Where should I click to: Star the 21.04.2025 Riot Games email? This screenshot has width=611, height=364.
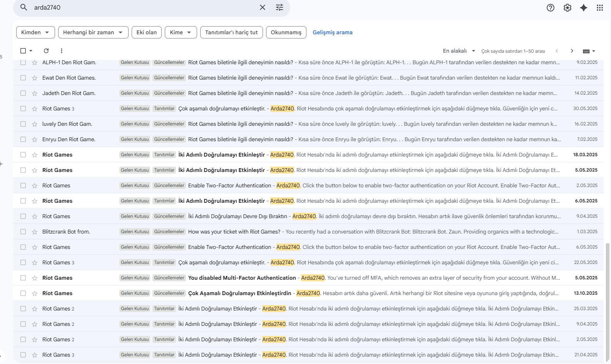point(35,355)
